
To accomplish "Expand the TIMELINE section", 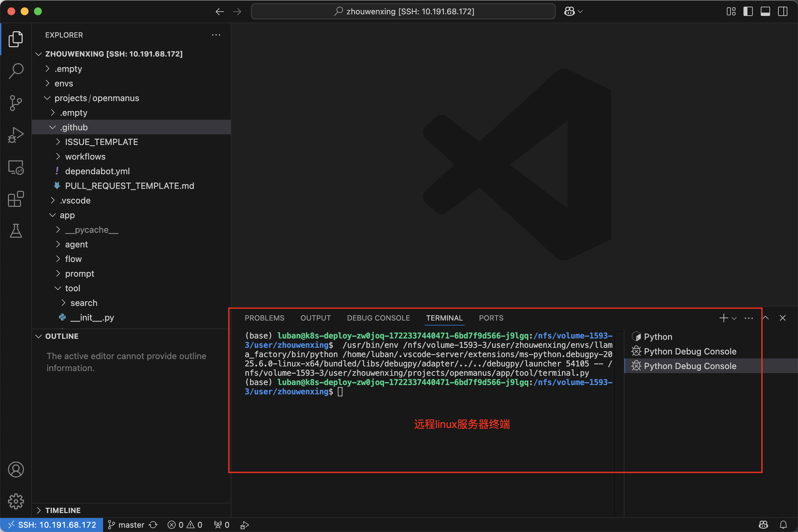I will point(131,510).
